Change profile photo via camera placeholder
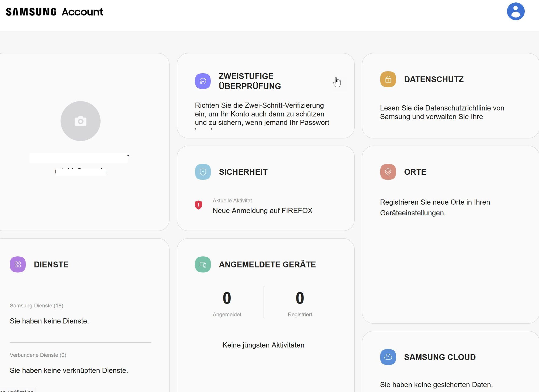Viewport: 539px width, 392px height. [80, 121]
